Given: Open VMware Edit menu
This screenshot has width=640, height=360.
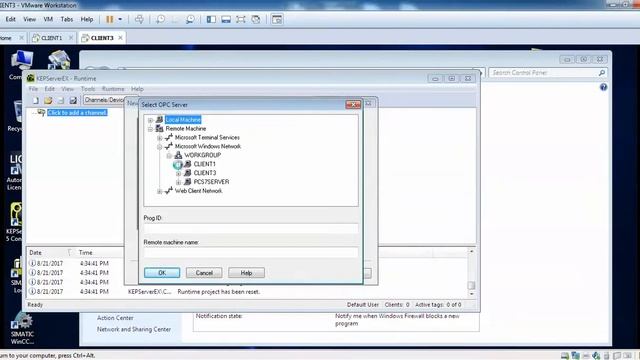Looking at the screenshot, I should click(x=11, y=19).
